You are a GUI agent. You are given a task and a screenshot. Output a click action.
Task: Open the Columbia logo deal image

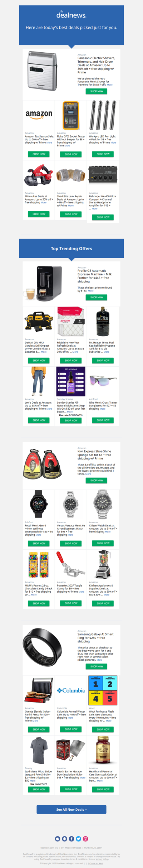(x=71, y=690)
